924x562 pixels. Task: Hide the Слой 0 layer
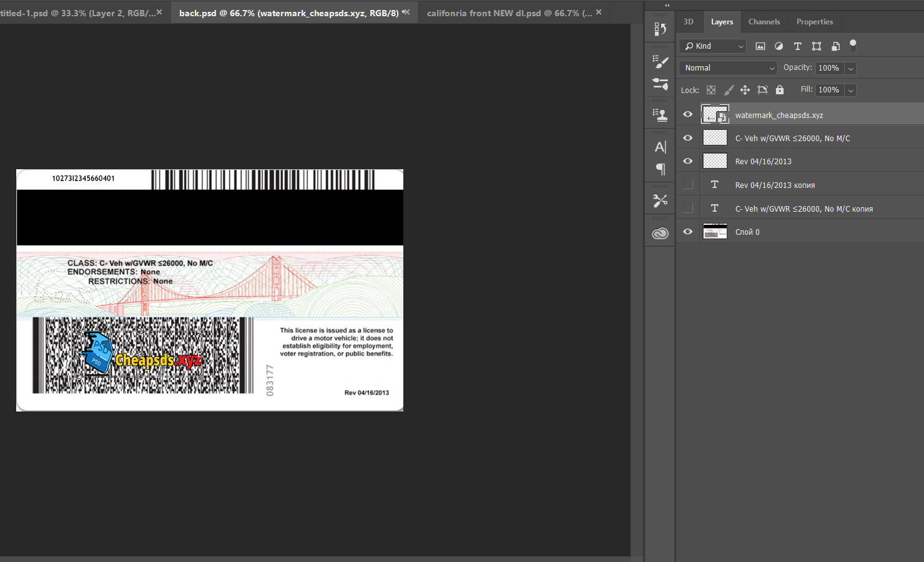pos(687,232)
